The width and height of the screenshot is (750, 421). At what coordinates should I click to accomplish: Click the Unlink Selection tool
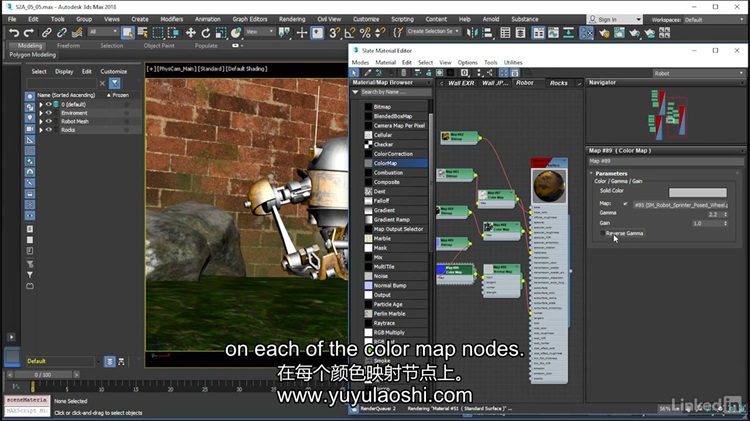coord(62,33)
